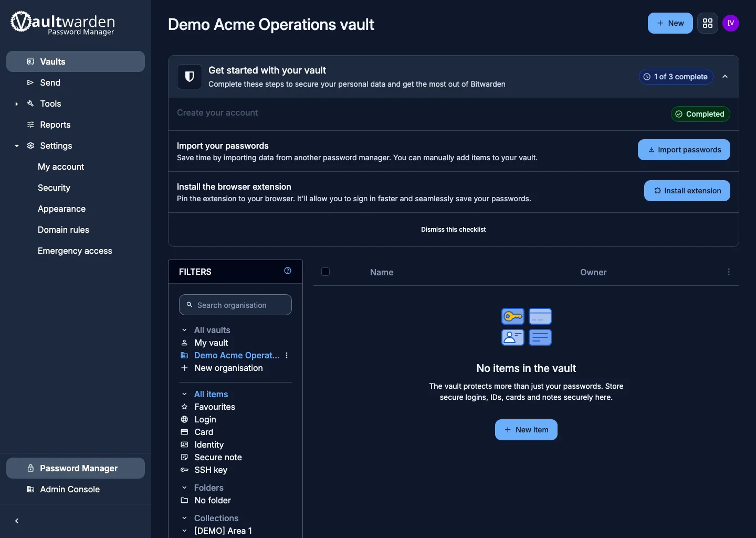Click the sidebar collapse arrow icon
The image size is (756, 538).
pos(17,521)
